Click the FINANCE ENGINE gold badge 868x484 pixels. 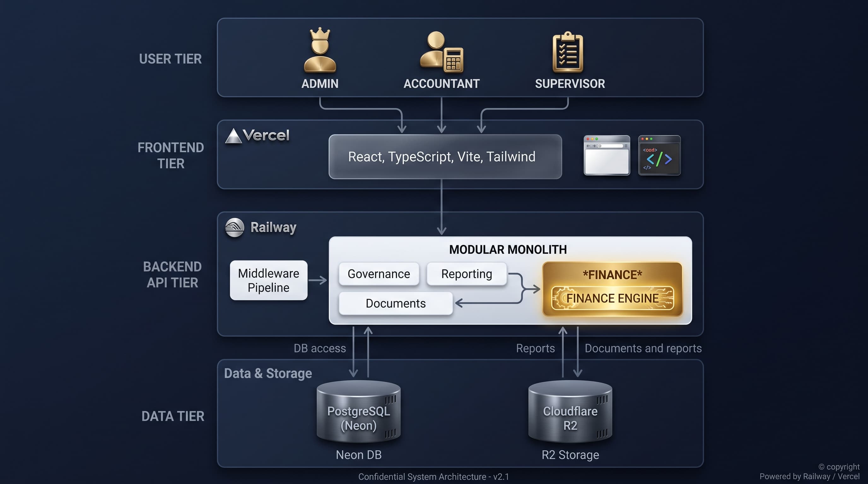(612, 298)
